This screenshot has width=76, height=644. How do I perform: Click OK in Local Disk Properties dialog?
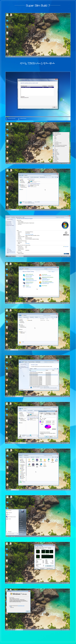(47, 437)
